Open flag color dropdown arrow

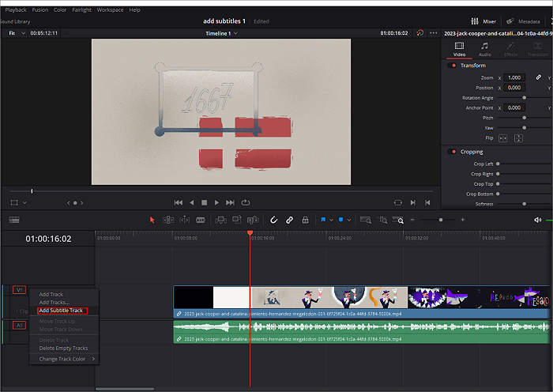(x=332, y=220)
